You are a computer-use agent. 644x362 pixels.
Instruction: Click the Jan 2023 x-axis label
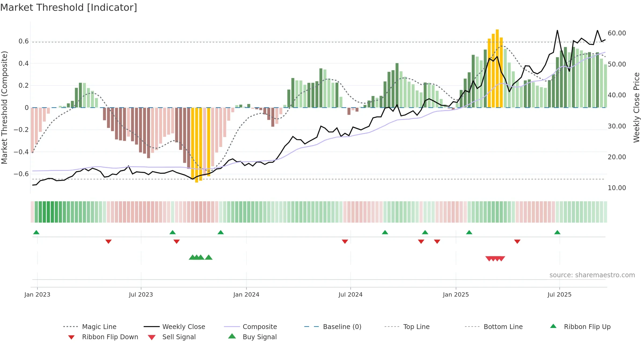coord(37,294)
